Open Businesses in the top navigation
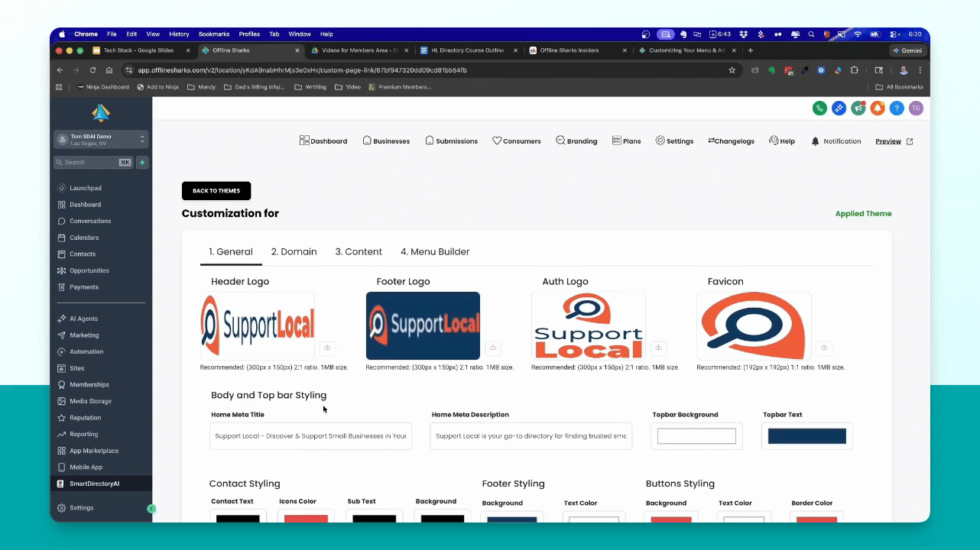Image resolution: width=980 pixels, height=550 pixels. pos(386,141)
